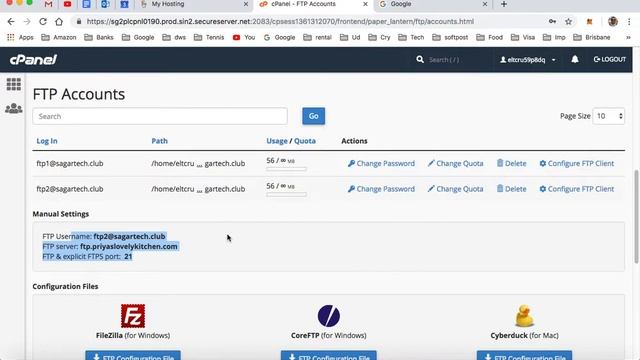Click the CoreFTP logo icon

(x=329, y=316)
